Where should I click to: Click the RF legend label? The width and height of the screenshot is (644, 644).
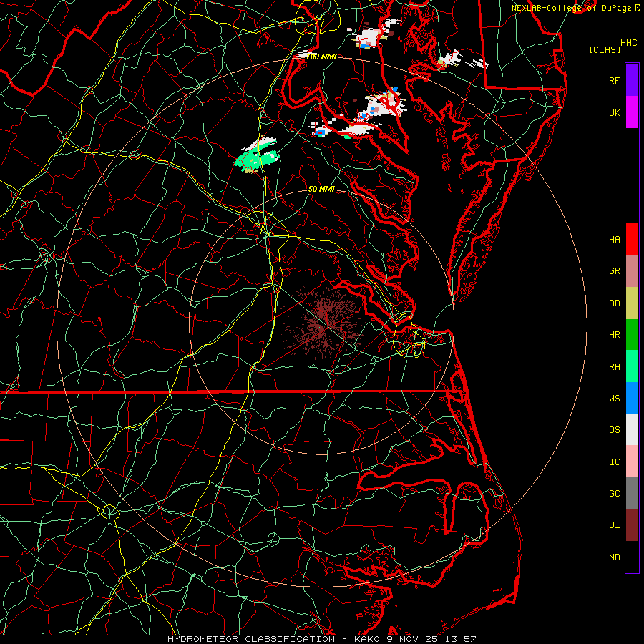[x=614, y=80]
